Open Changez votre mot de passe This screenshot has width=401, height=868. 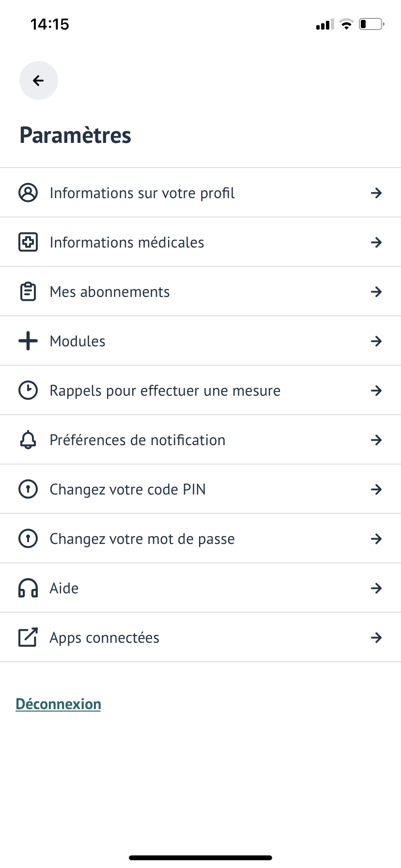pos(200,539)
